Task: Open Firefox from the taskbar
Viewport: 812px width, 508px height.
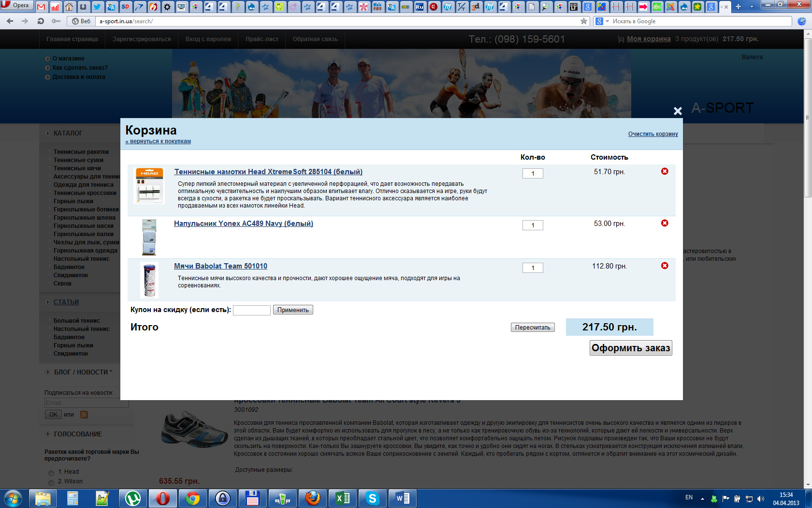Action: tap(313, 498)
